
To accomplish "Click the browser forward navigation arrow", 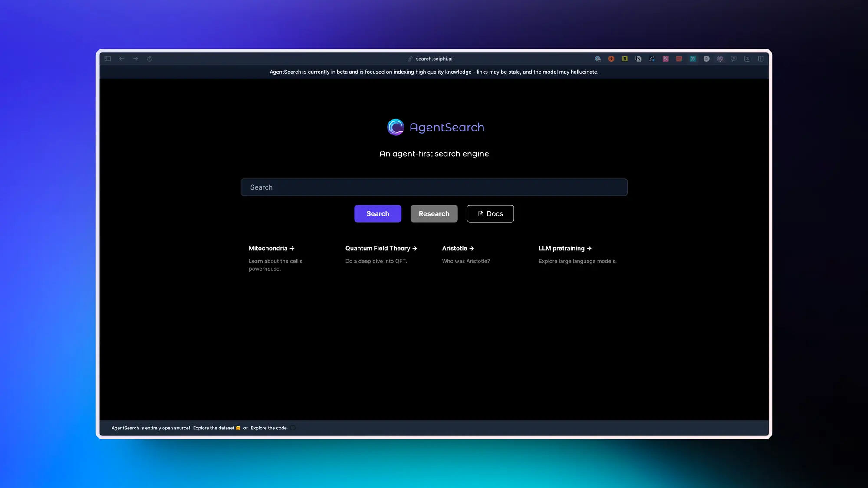I will point(135,59).
